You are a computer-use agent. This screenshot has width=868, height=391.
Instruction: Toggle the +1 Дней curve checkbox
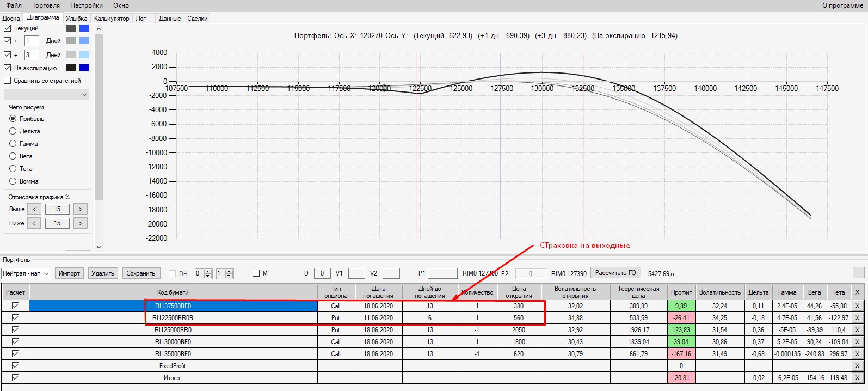coord(8,41)
